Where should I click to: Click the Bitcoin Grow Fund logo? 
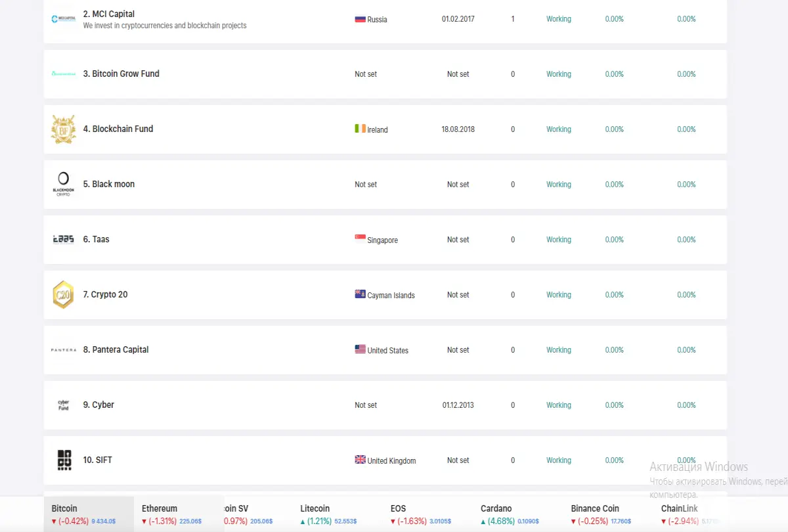(64, 74)
